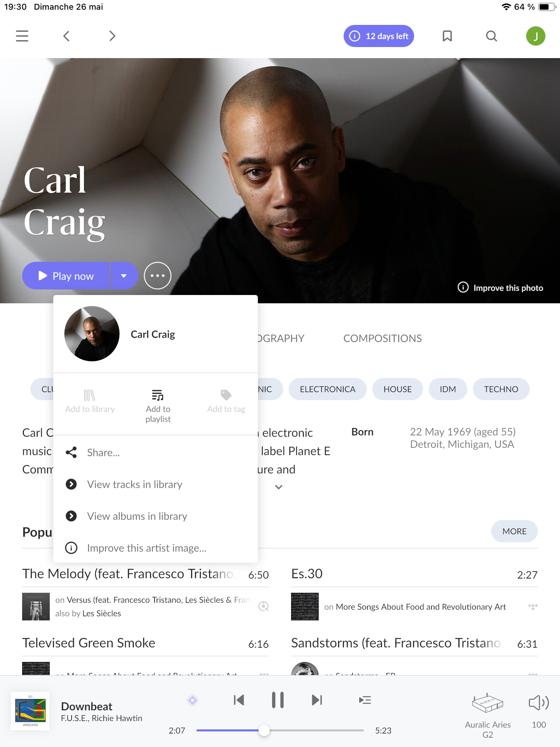This screenshot has width=560, height=747.
Task: Filter by the TECHNO genre tag
Action: click(x=501, y=389)
